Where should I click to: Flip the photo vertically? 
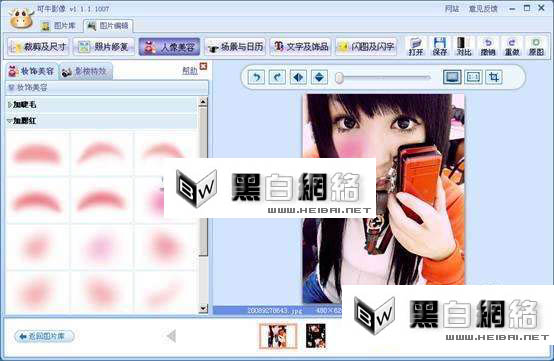click(319, 77)
